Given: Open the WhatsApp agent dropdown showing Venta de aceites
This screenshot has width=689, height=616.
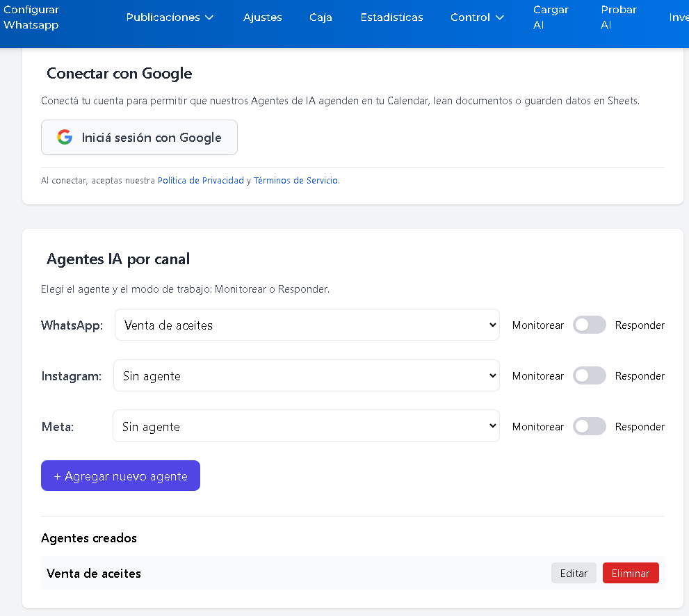Looking at the screenshot, I should pos(306,325).
